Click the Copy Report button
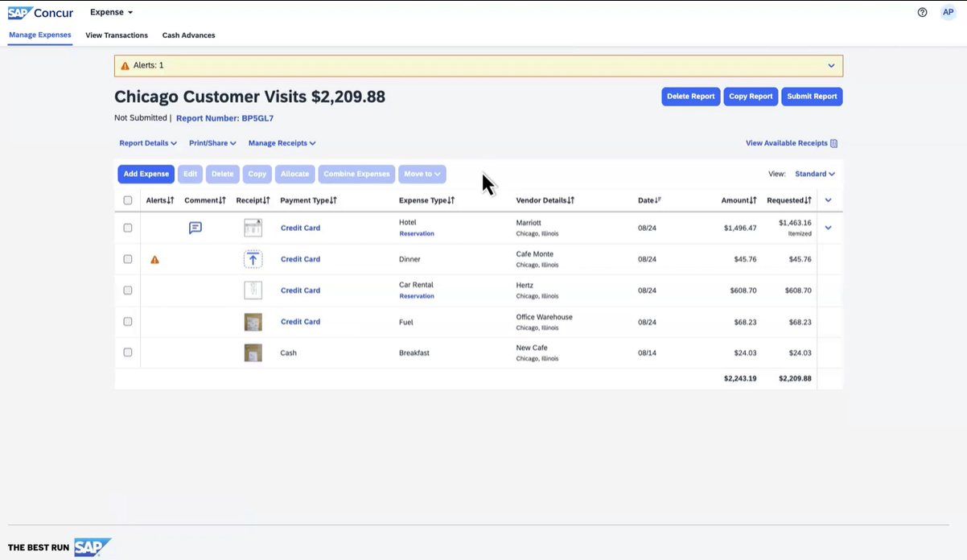Image resolution: width=967 pixels, height=560 pixels. click(751, 97)
